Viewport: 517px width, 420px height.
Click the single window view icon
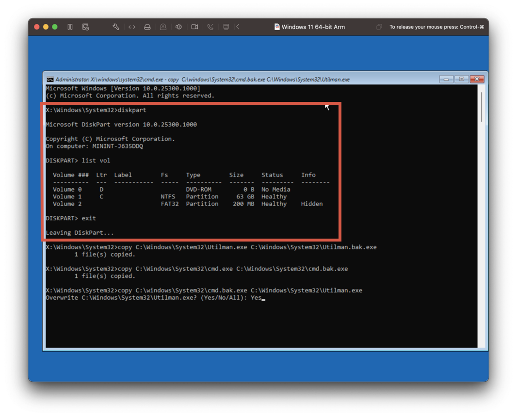pyautogui.click(x=379, y=27)
